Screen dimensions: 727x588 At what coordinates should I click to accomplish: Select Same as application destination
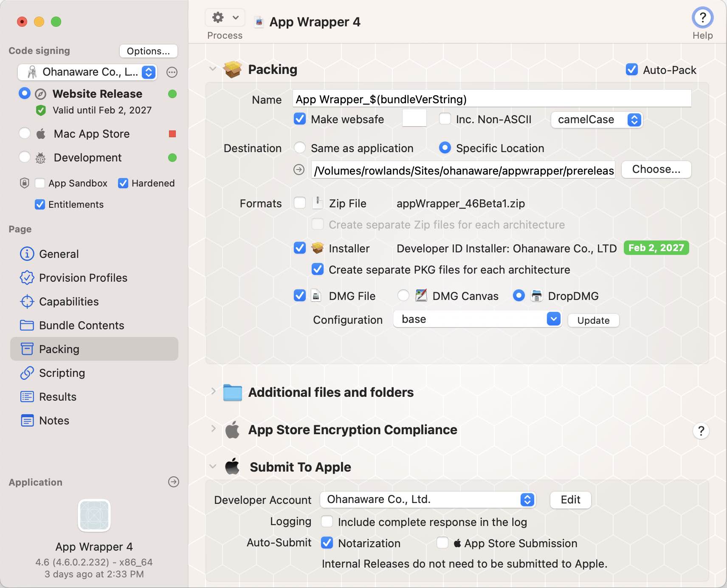click(300, 148)
